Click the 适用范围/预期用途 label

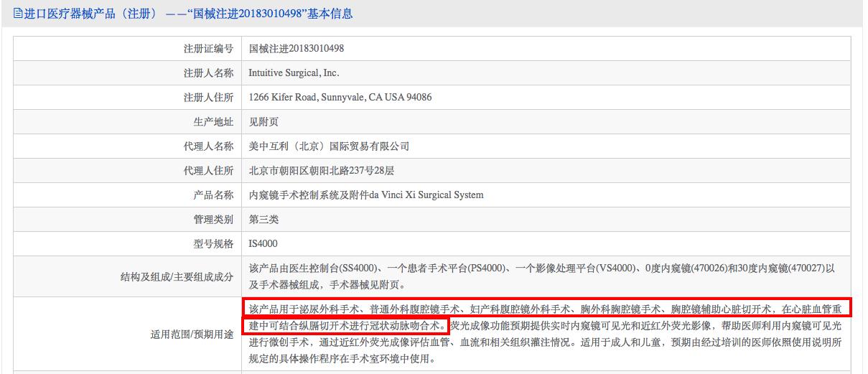pos(192,334)
